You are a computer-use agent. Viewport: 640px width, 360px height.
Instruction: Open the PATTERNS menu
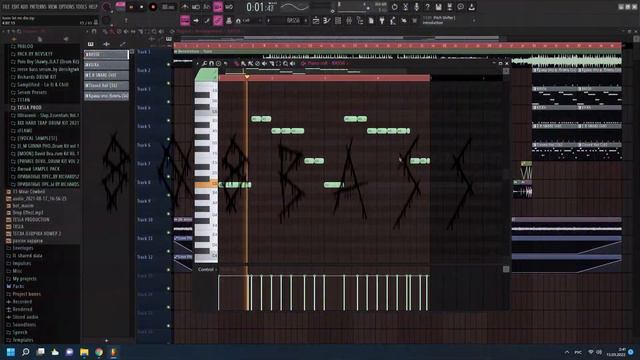(38, 7)
